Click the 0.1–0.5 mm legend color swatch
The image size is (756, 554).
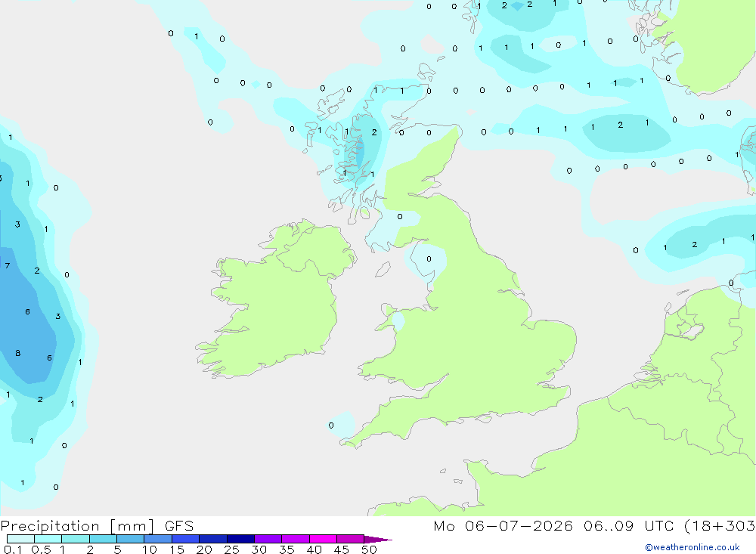click(x=20, y=539)
